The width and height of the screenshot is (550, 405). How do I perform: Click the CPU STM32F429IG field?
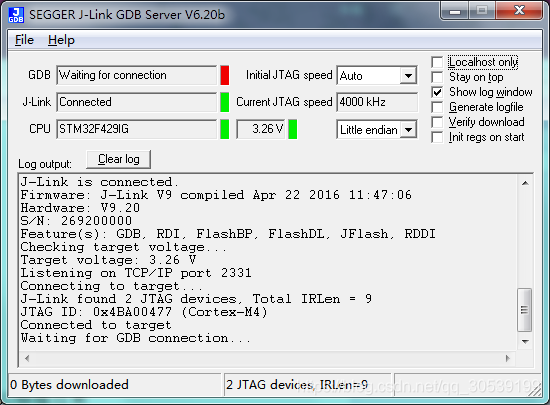[136, 129]
